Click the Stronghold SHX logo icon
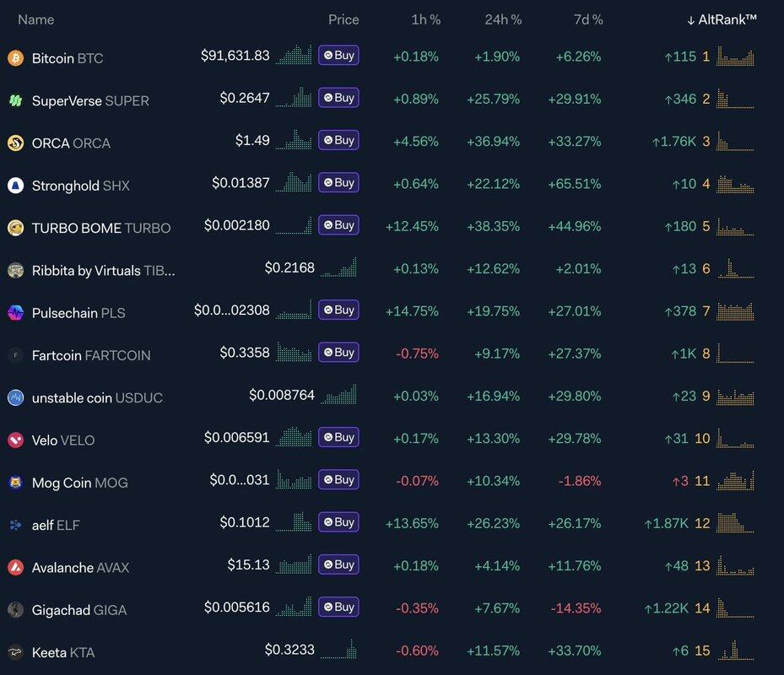The image size is (784, 675). [x=15, y=186]
